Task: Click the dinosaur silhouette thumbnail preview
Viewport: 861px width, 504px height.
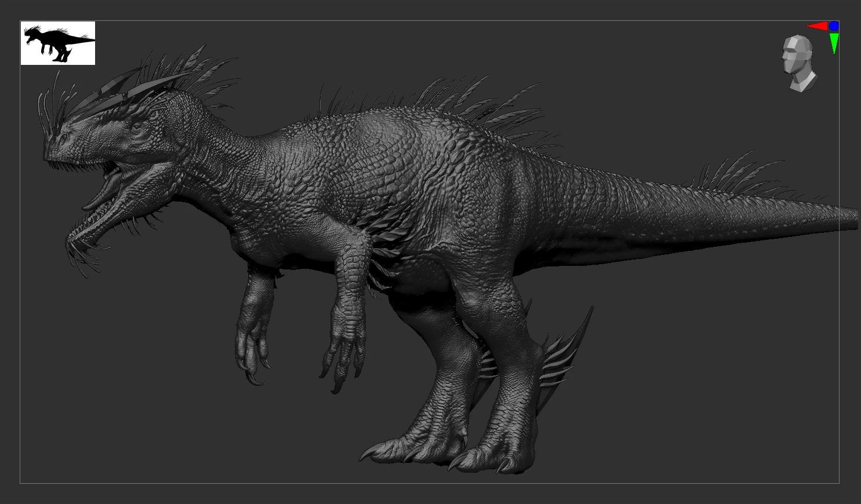Action: click(58, 43)
